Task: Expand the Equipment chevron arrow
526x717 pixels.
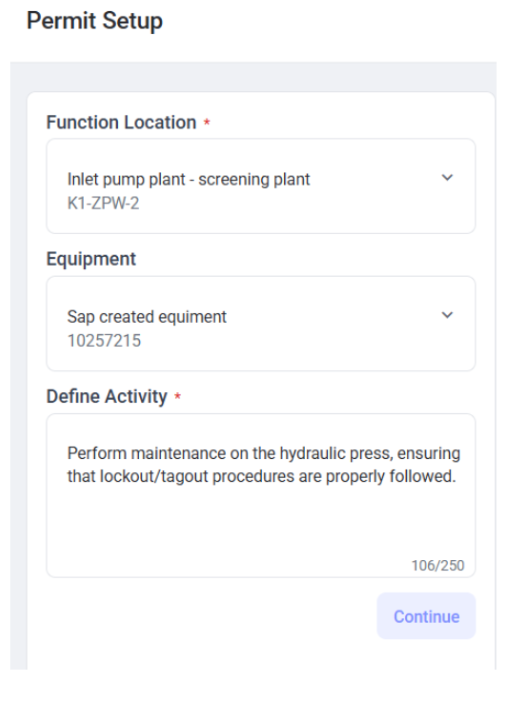Action: tap(447, 315)
